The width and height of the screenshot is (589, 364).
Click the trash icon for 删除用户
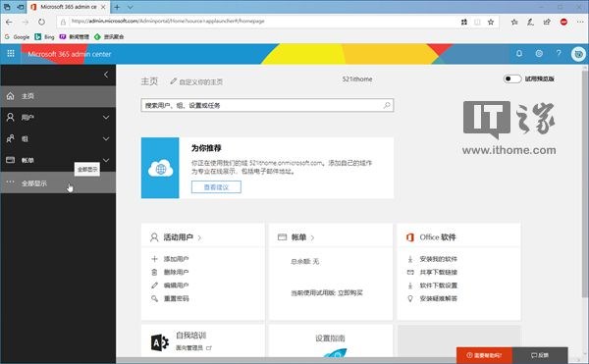[154, 272]
